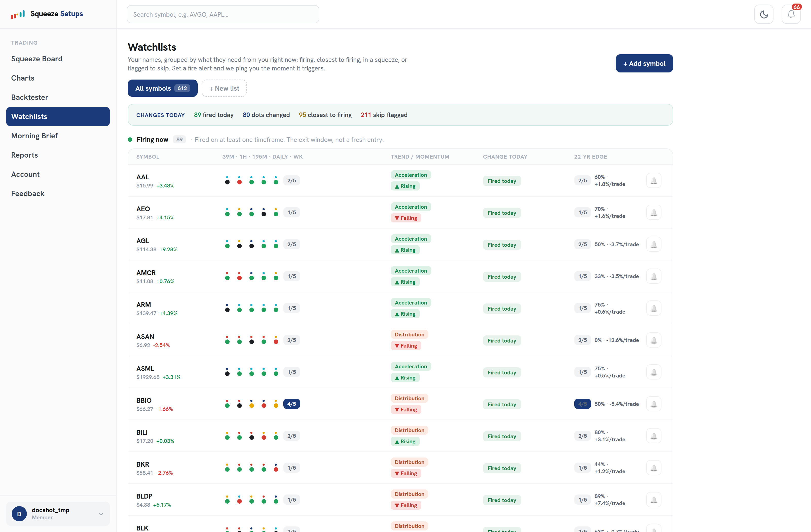
Task: Expand the Firing now group header
Action: [x=152, y=140]
